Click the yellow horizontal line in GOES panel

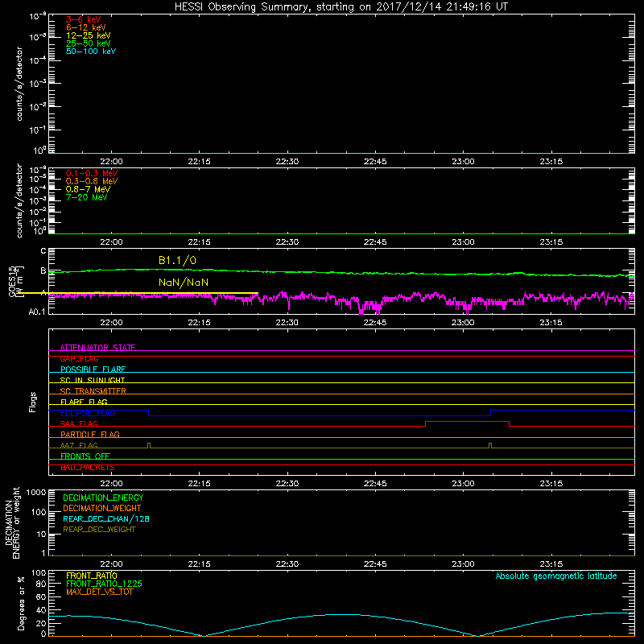pos(138,293)
